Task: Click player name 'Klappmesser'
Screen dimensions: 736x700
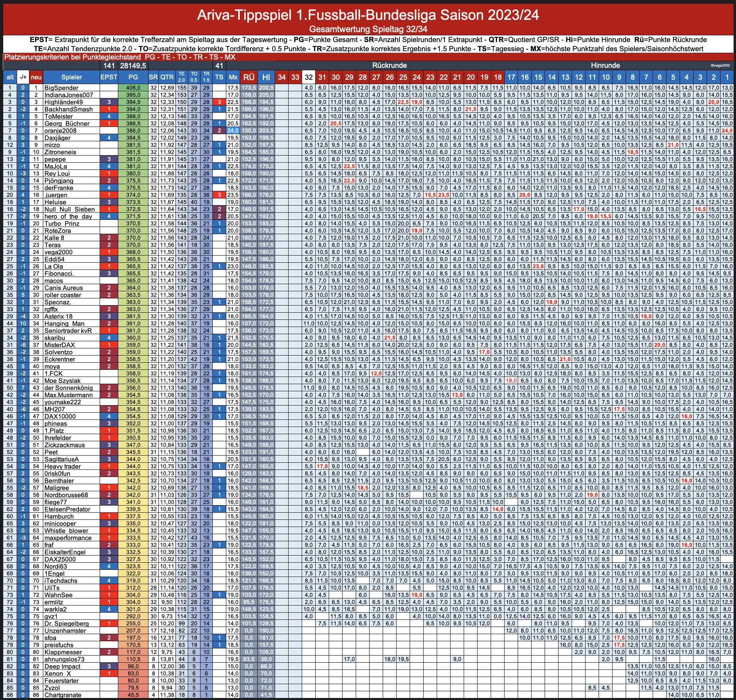Action: coord(63,652)
